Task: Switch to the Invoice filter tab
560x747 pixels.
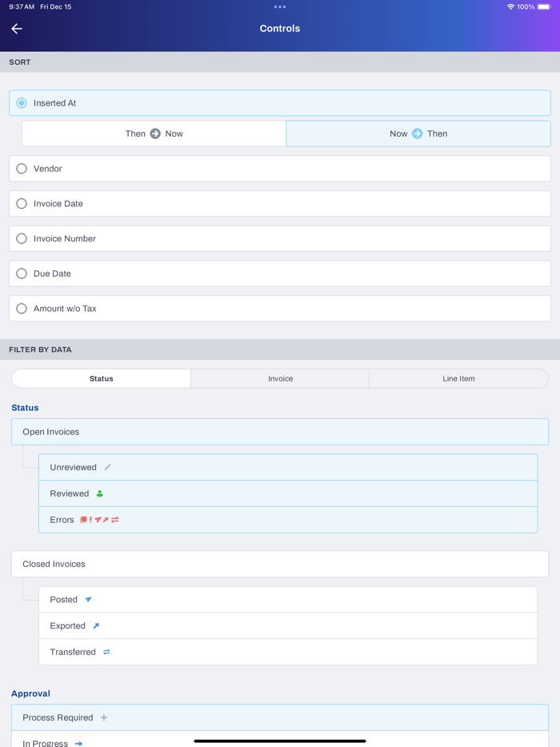Action: pos(279,377)
